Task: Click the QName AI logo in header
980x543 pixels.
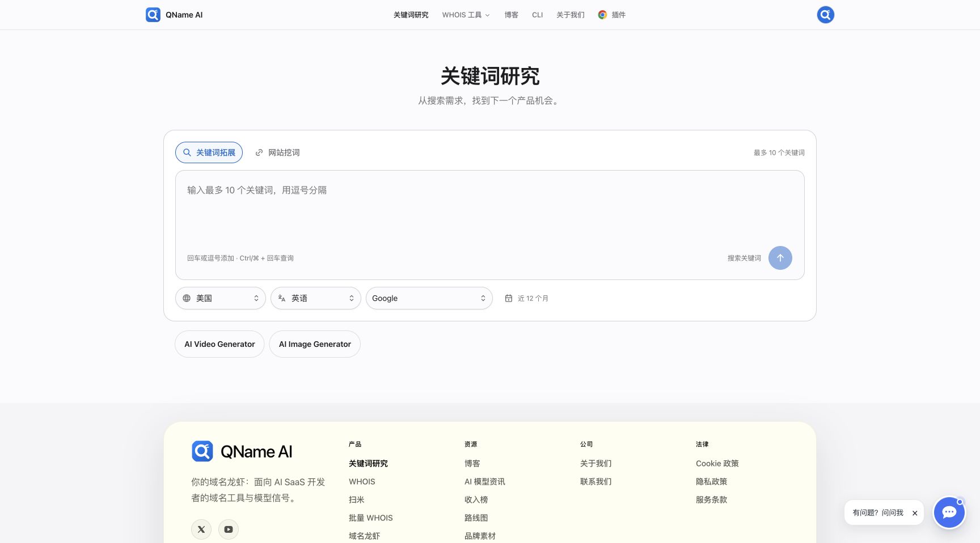Action: [174, 15]
